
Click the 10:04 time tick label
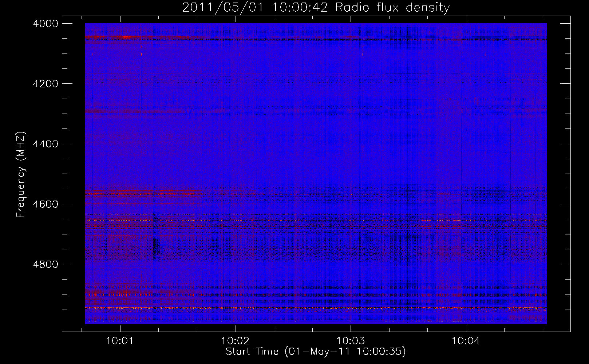(466, 341)
